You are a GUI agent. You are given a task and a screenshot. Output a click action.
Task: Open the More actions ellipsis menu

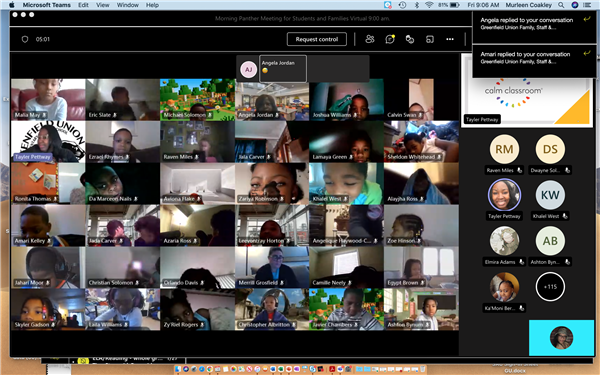(450, 39)
